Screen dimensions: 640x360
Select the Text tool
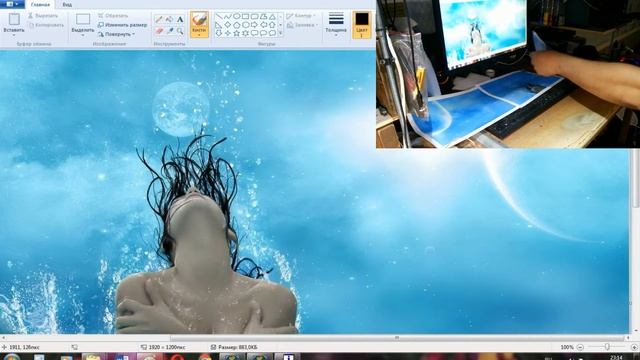point(180,19)
